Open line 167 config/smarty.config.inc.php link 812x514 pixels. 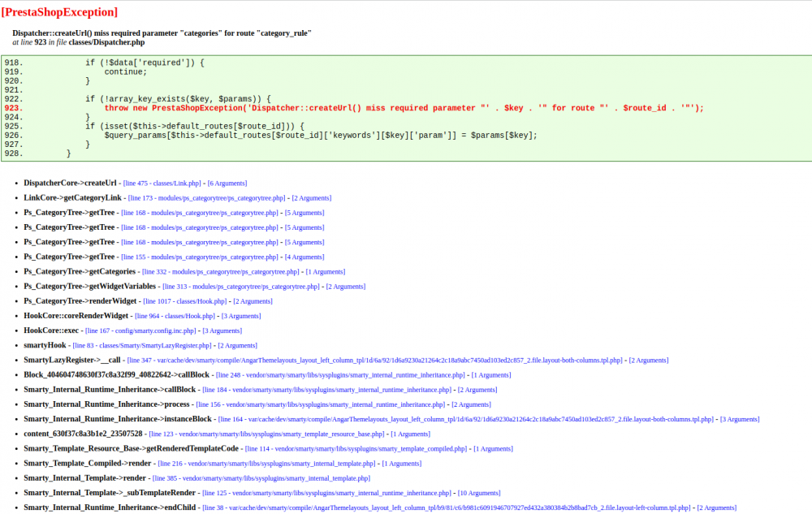click(x=140, y=330)
